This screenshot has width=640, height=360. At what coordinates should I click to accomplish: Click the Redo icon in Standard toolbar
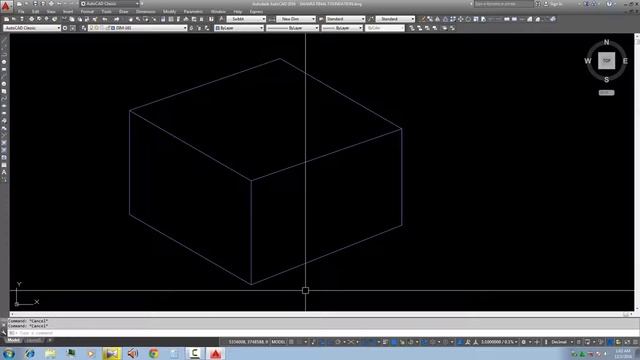click(117, 19)
